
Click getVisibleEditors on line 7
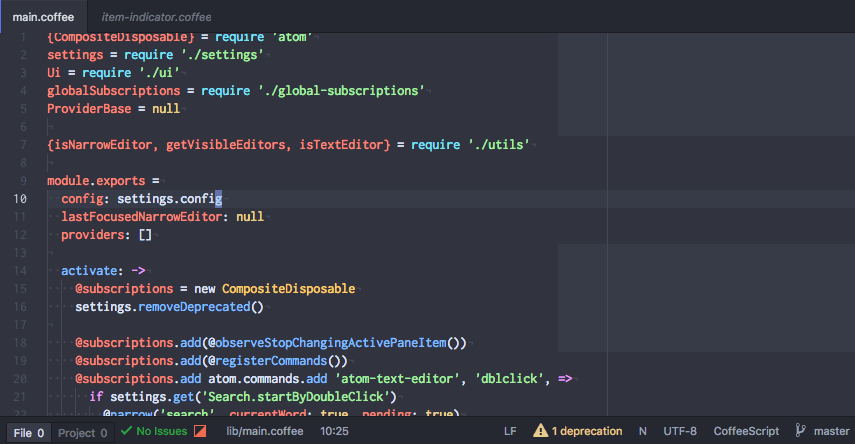pyautogui.click(x=226, y=145)
